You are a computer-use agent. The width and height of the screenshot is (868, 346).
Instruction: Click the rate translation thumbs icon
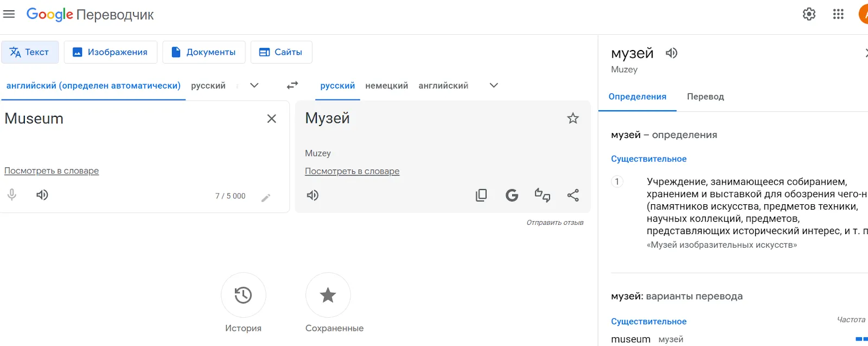pos(542,196)
